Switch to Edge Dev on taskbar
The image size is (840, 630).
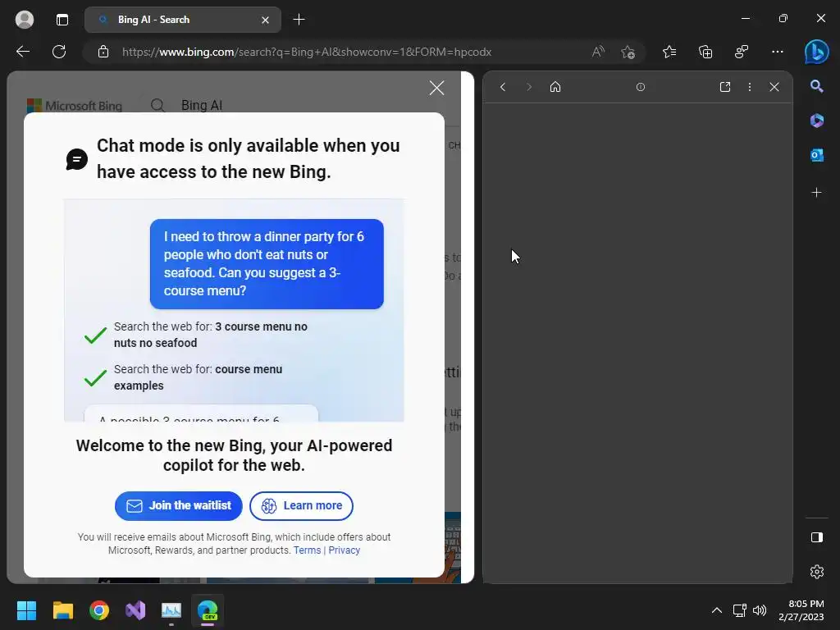(x=208, y=610)
